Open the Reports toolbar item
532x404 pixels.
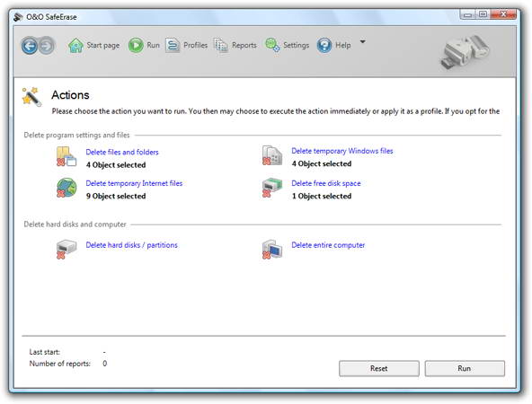tap(244, 45)
